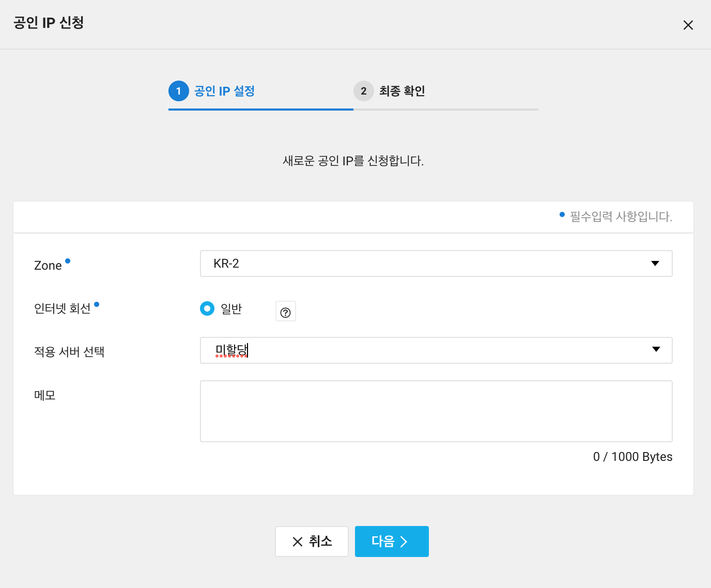Open the 적용 서버 선택 dropdown showing 미할당
This screenshot has height=588, width=711.
pyautogui.click(x=436, y=350)
